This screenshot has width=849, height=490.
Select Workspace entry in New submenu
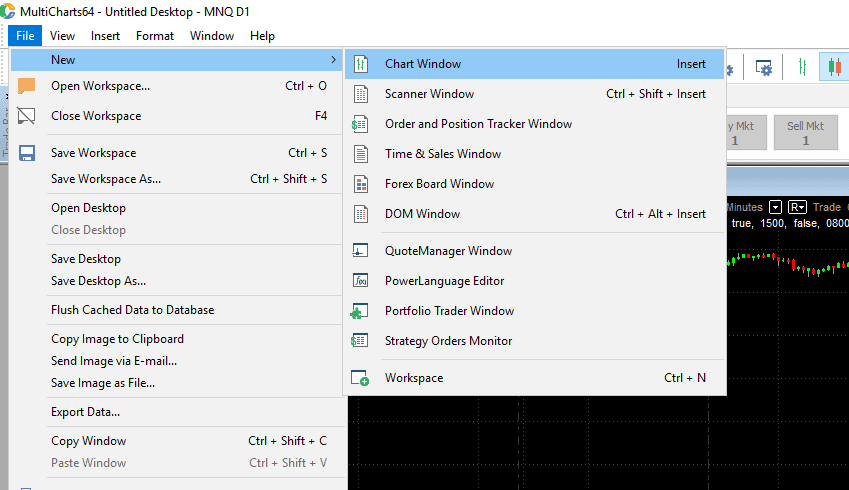click(534, 378)
